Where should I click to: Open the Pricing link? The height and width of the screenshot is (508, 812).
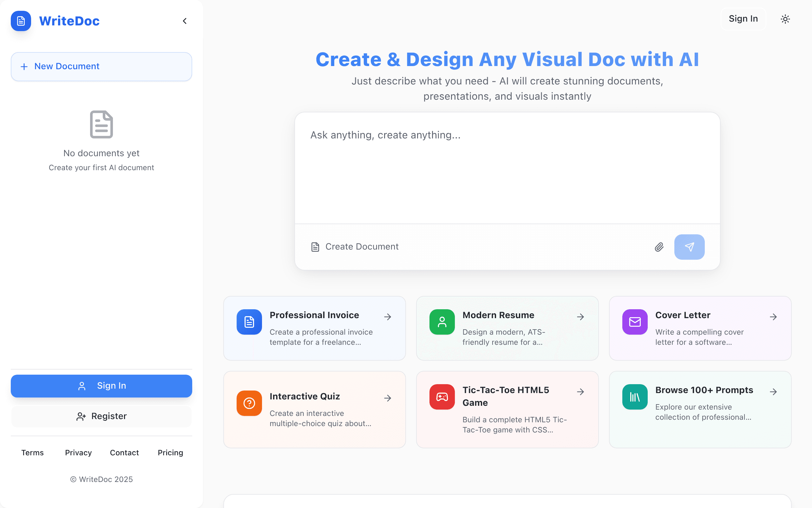pos(170,452)
